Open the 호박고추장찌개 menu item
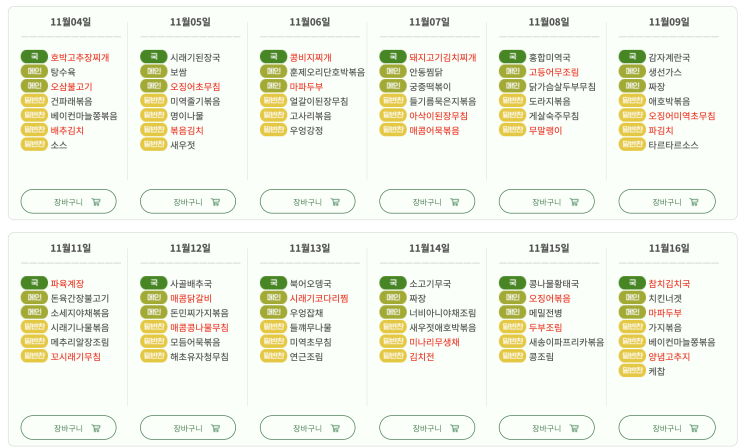Viewport: 743px width, 447px height. point(80,58)
